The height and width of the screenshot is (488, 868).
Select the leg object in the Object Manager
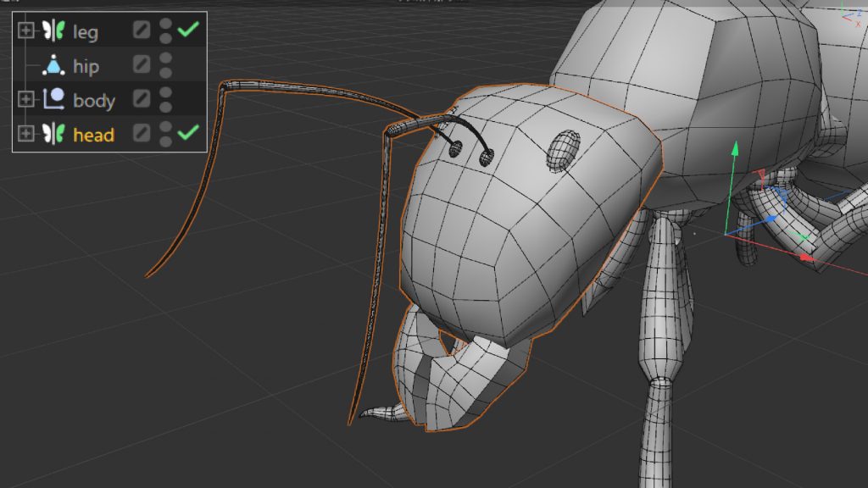pyautogui.click(x=85, y=30)
